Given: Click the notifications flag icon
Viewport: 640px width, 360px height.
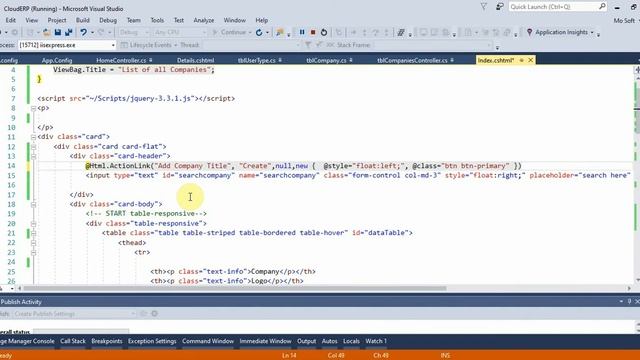Looking at the screenshot, I should point(484,7).
